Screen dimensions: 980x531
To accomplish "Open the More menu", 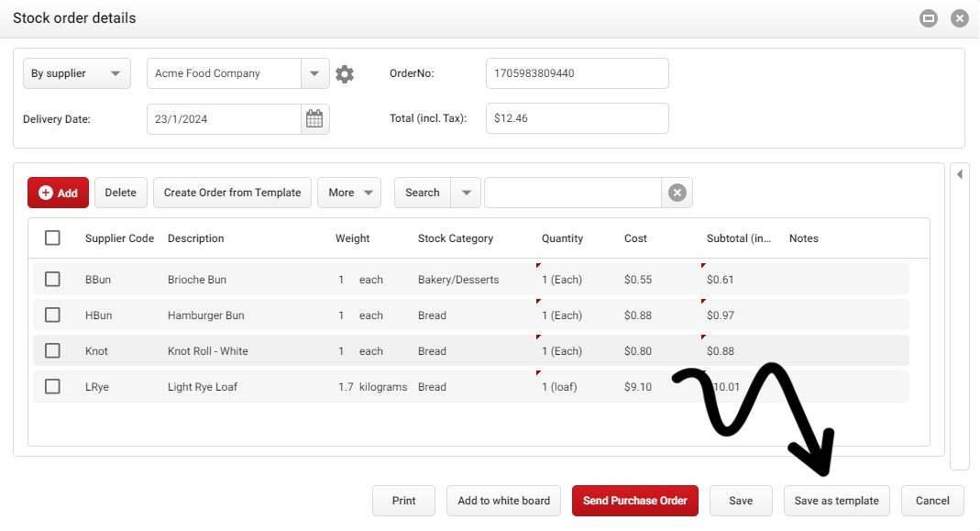I will (x=349, y=193).
